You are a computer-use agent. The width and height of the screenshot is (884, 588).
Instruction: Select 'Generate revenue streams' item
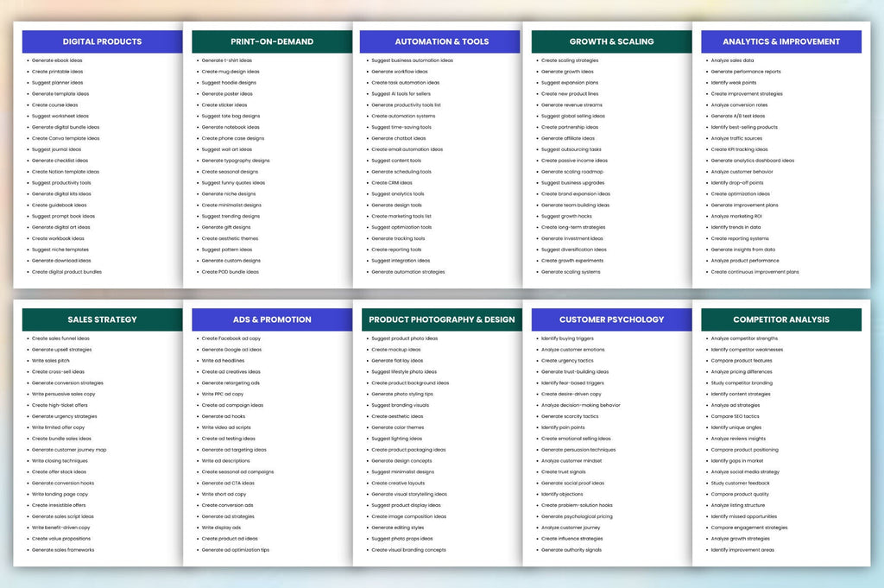click(571, 104)
